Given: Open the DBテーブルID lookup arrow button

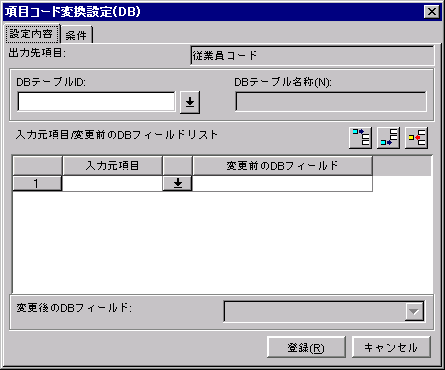Looking at the screenshot, I should coord(190,102).
